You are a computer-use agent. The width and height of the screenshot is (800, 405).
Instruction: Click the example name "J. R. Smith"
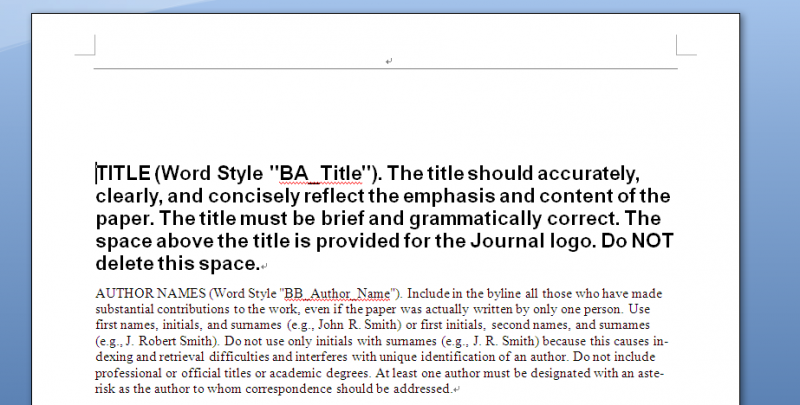coord(504,341)
